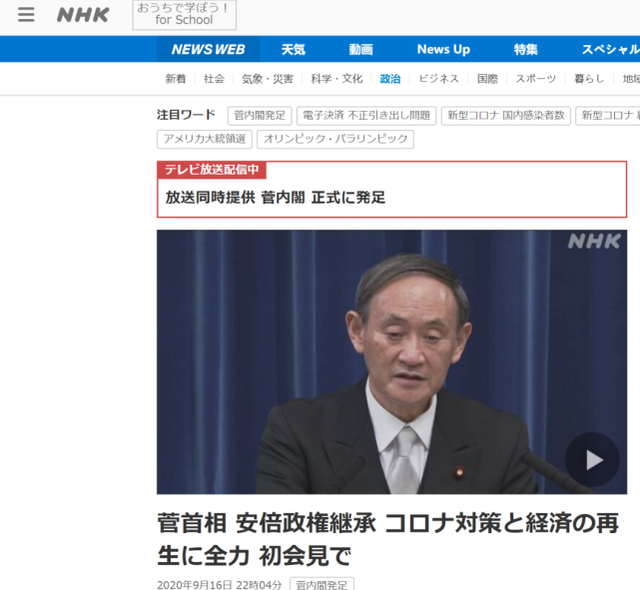Click the 電子決済 不正引き出し問題 tag
640x590 pixels.
[366, 115]
